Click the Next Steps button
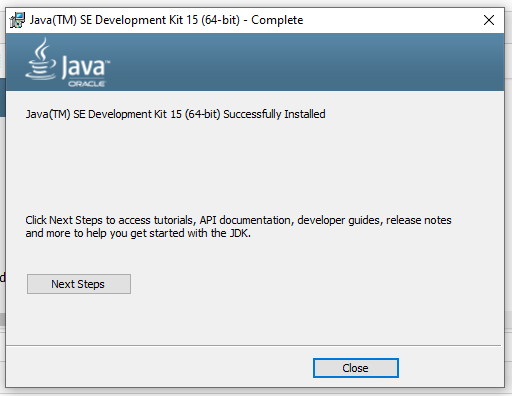 79,284
